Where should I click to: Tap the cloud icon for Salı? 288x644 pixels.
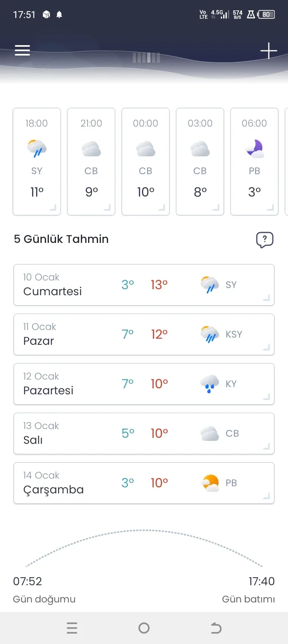(x=210, y=433)
